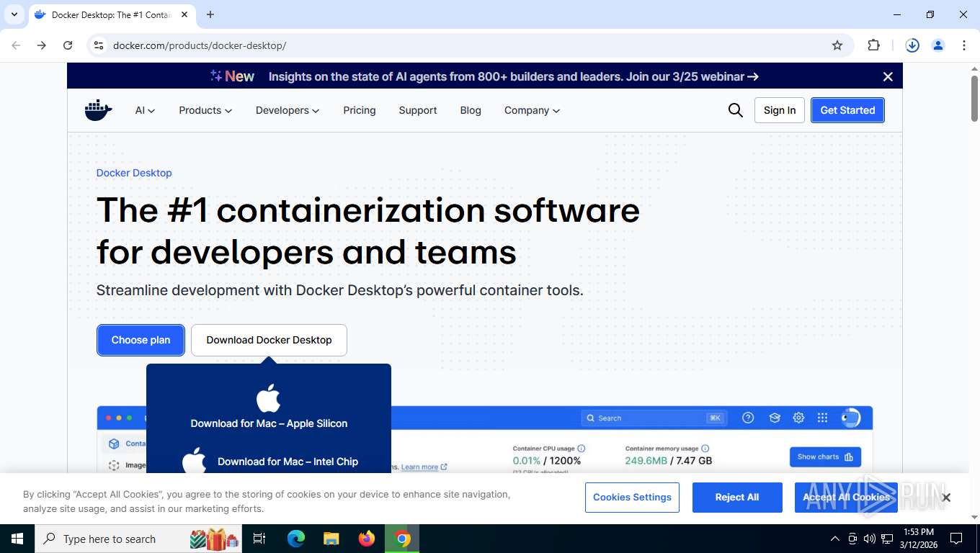Go forward in browser history
This screenshot has height=553, width=980.
pos(42,45)
